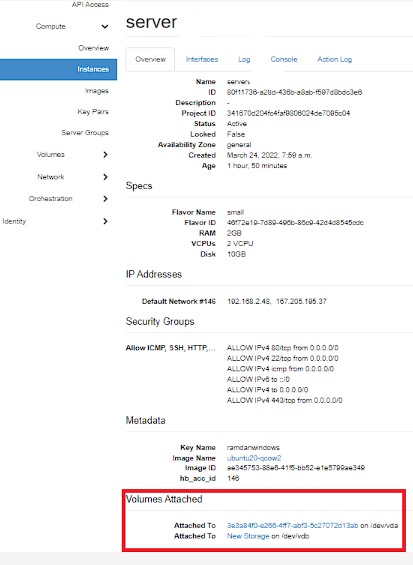Screen dimensions: 413x565
Task: Click the Volumes sidebar label
Action: [x=51, y=155]
